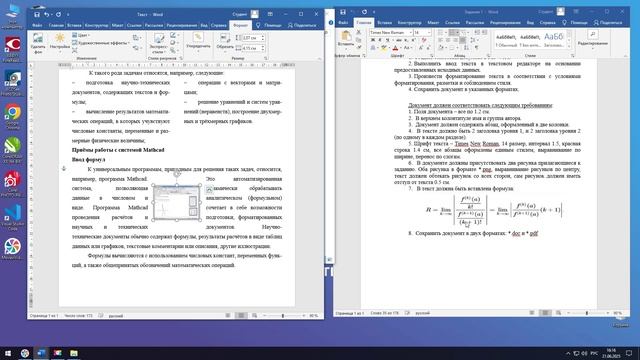
Task: Toggle Italic in the right Word ribbon
Action: [380, 40]
